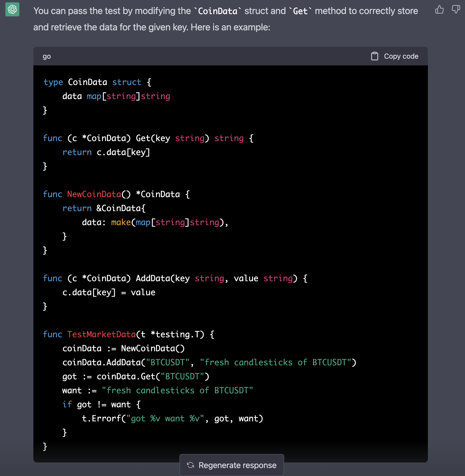Click the TestMarketData function name

pos(101,334)
